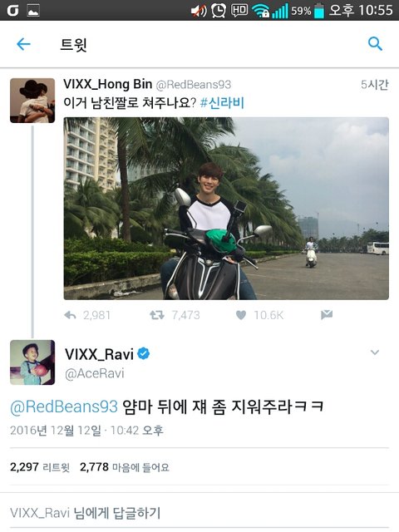Share the tweet via the message envelope icon
399x532 pixels.
(327, 315)
